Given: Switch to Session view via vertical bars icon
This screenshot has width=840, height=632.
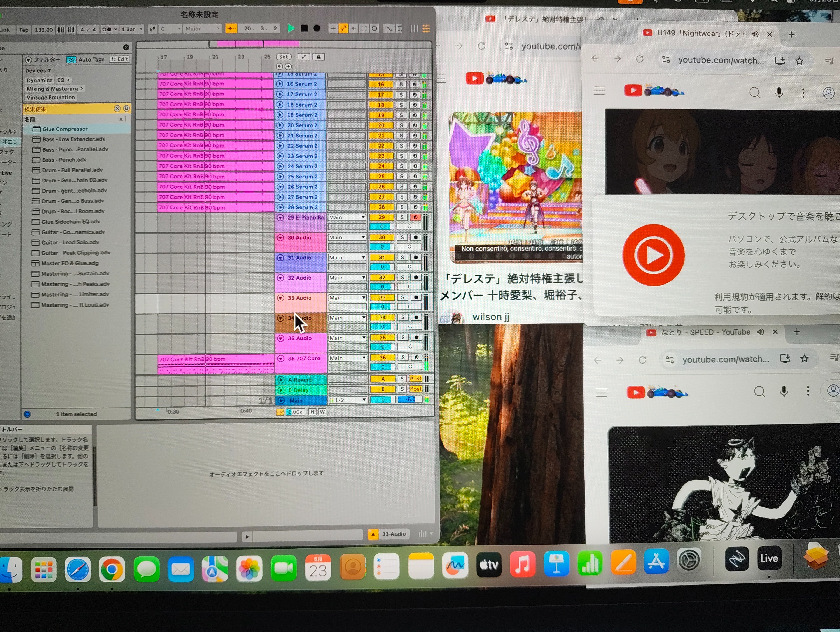Looking at the screenshot, I should coord(414,29).
